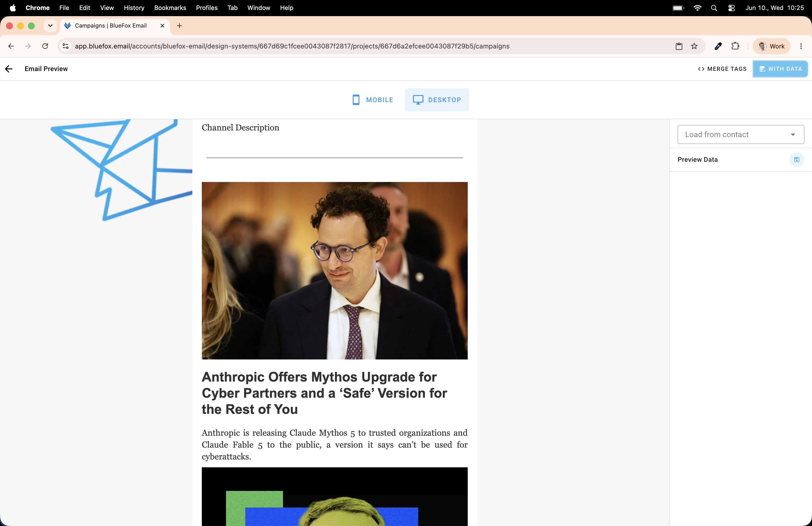Switch preview to Desktop view
The width and height of the screenshot is (812, 526).
click(437, 100)
